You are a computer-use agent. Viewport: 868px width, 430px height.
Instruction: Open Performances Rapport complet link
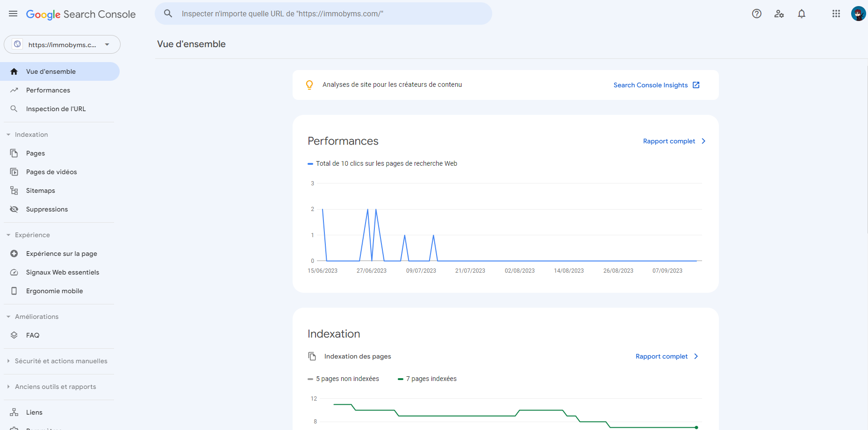pos(674,141)
